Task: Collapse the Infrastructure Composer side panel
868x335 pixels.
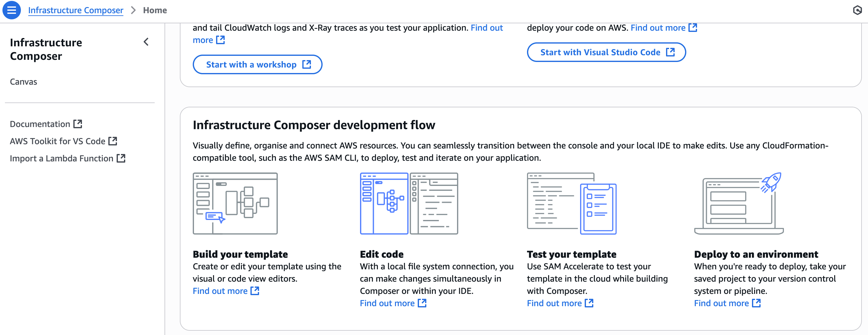Action: [146, 42]
